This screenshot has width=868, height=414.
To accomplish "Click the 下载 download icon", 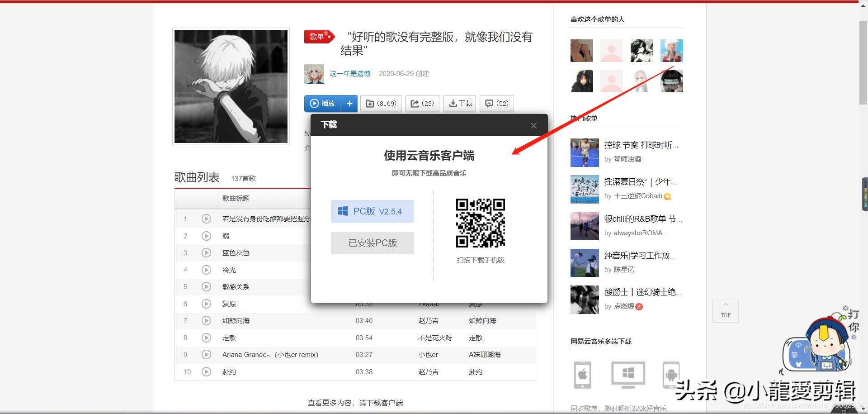I will (459, 104).
